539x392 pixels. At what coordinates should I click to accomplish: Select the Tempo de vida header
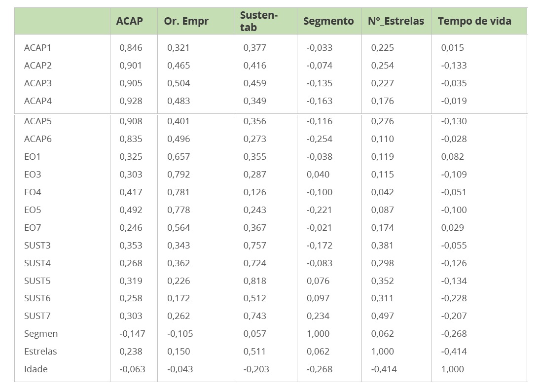(x=474, y=21)
